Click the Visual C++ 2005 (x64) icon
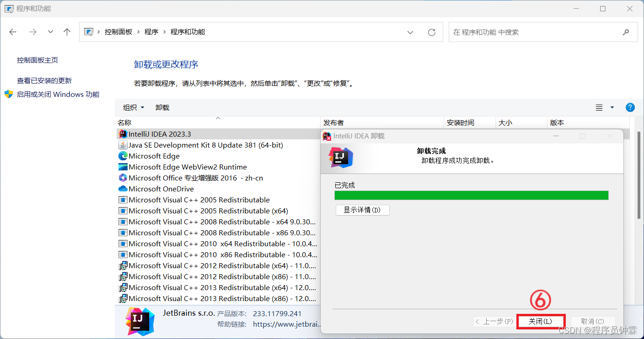This screenshot has height=339, width=644. tap(123, 211)
